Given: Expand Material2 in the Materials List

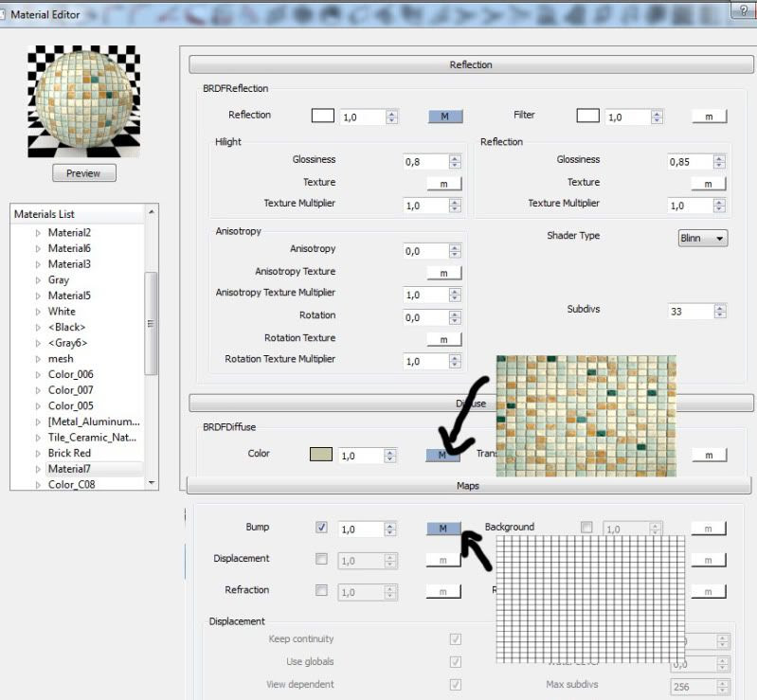Looking at the screenshot, I should click(38, 233).
